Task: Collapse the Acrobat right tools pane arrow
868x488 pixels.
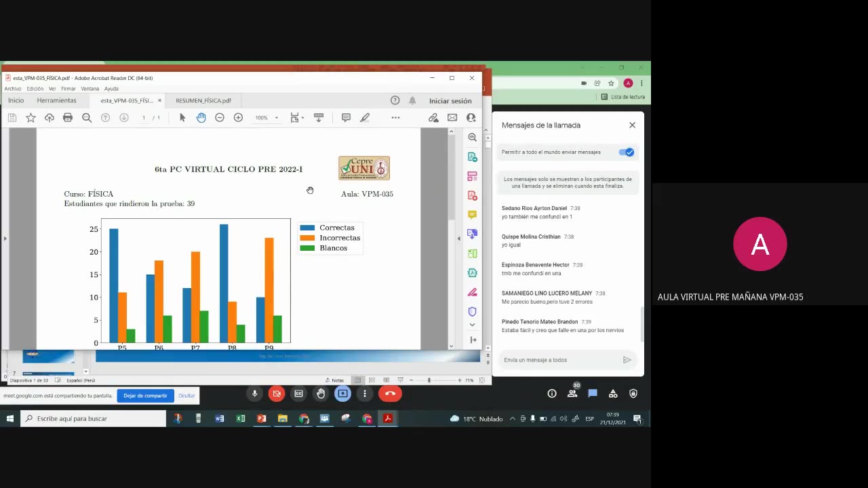Action: click(x=459, y=238)
